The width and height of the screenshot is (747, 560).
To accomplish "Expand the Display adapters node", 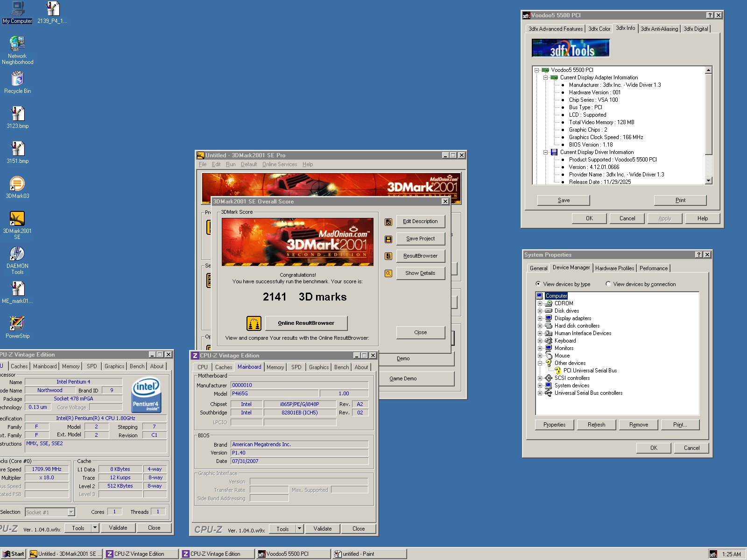I will [540, 318].
